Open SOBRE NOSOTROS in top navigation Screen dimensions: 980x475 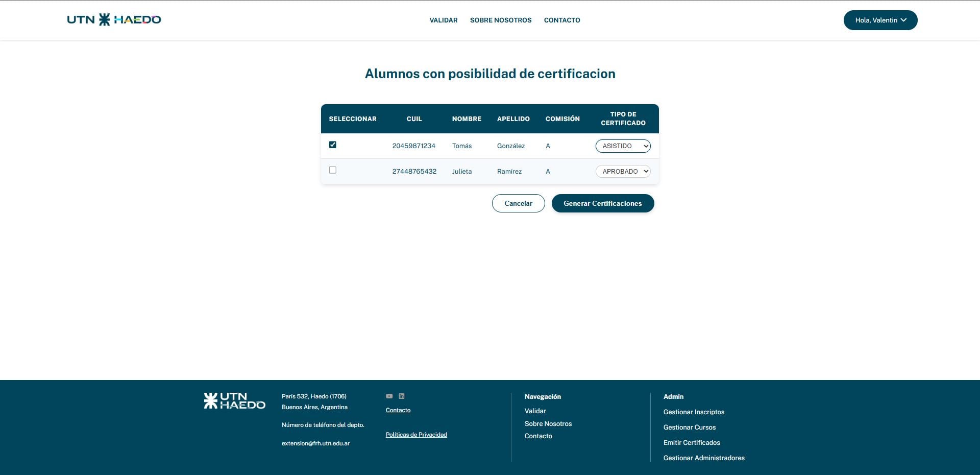pyautogui.click(x=501, y=20)
